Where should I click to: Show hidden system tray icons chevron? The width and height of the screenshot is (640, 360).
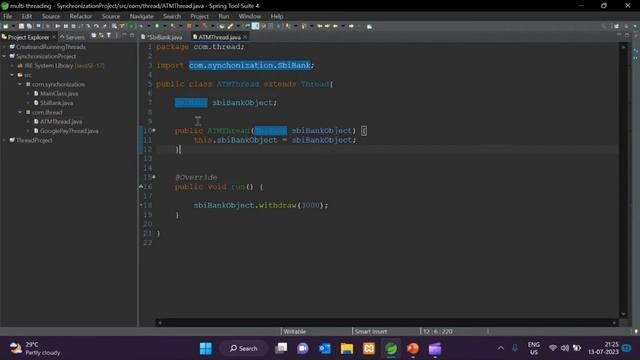coord(500,348)
